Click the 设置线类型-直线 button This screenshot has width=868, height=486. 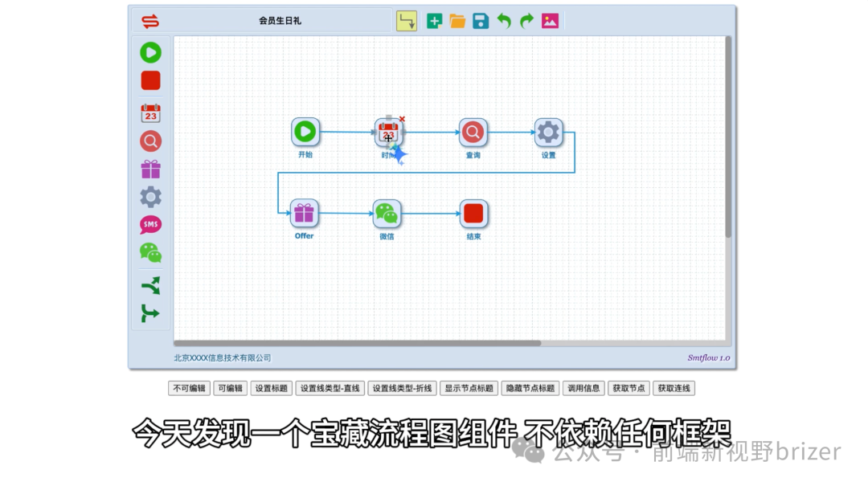(330, 389)
